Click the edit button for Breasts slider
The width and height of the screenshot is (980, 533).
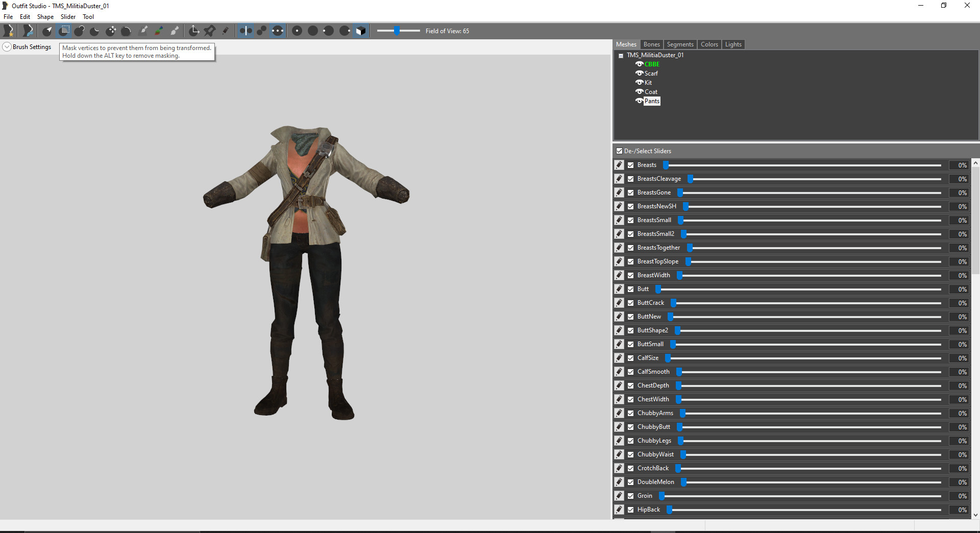pyautogui.click(x=619, y=165)
